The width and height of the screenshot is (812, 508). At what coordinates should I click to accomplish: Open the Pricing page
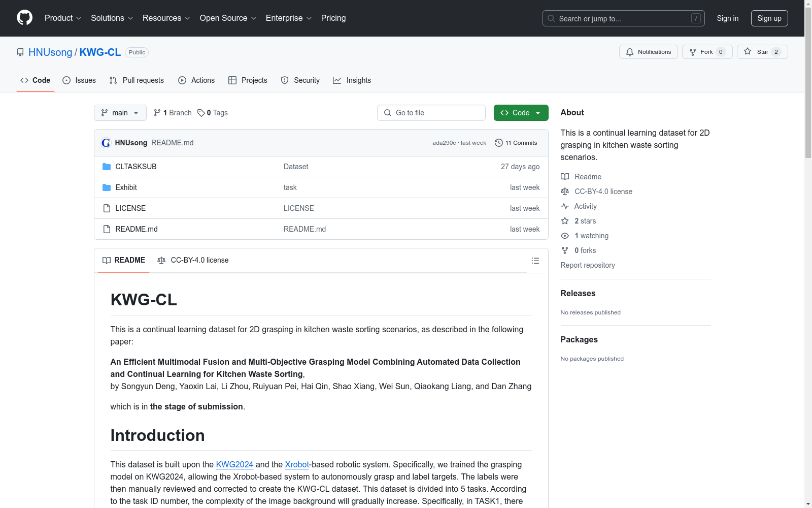coord(333,18)
